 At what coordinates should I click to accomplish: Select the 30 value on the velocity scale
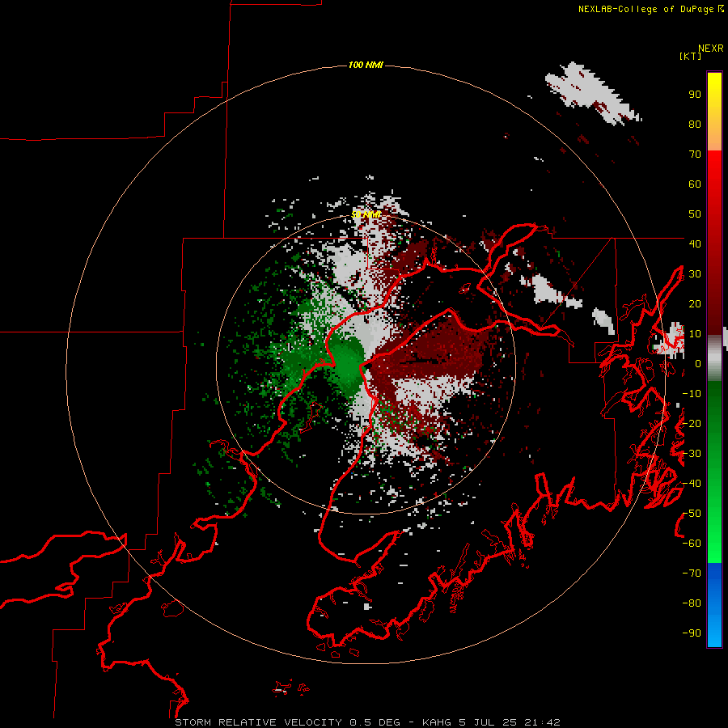[695, 274]
